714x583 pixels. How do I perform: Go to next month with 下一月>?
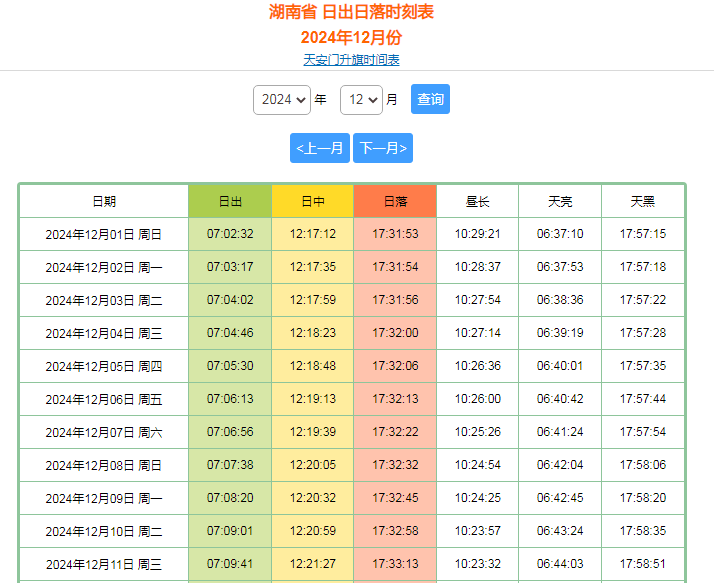pos(383,148)
